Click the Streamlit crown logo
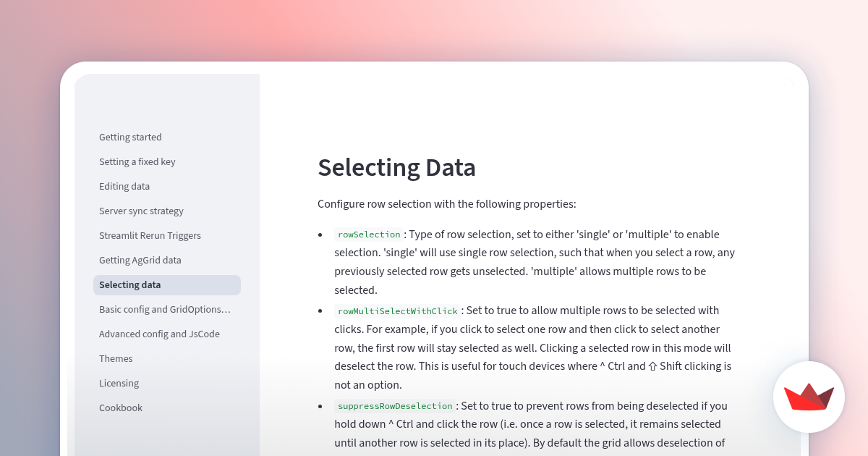 point(808,397)
